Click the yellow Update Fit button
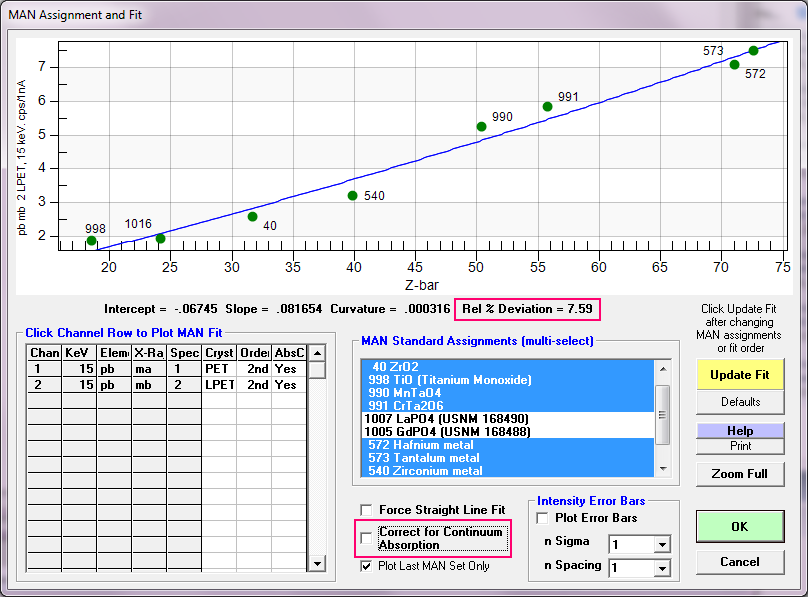 pyautogui.click(x=740, y=375)
